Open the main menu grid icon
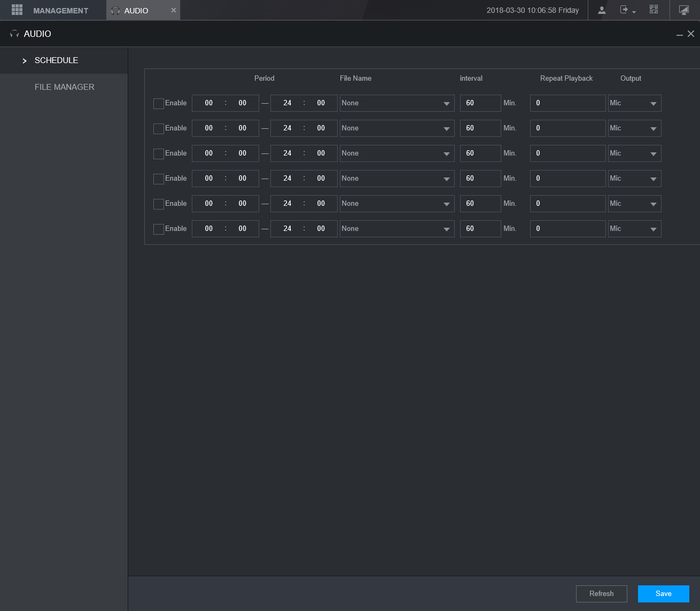The image size is (700, 611). pos(17,10)
